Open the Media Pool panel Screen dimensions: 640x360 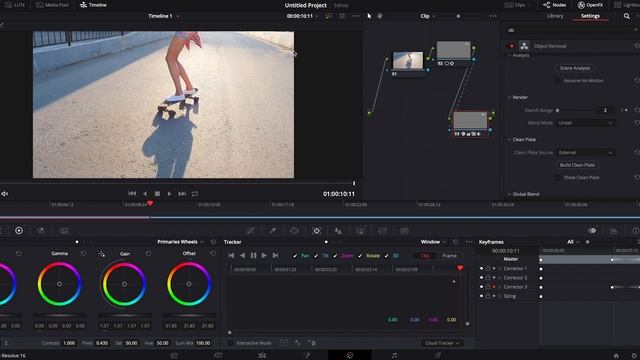[x=52, y=5]
